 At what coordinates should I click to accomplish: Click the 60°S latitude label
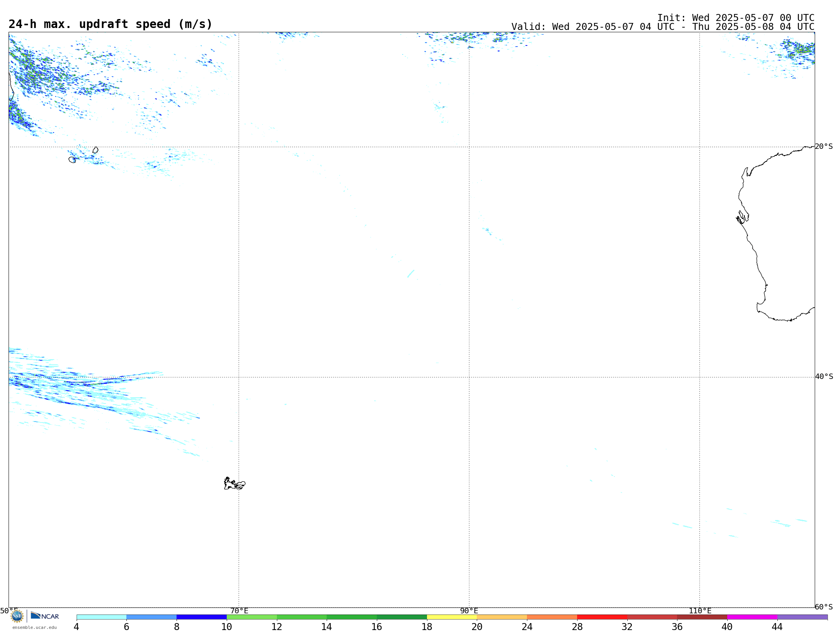(x=824, y=607)
